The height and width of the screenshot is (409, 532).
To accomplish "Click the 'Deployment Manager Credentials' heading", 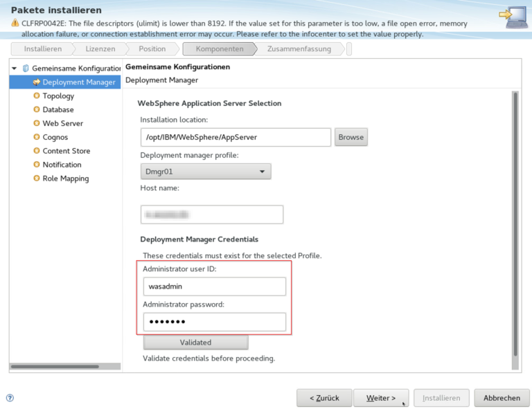I will [199, 239].
